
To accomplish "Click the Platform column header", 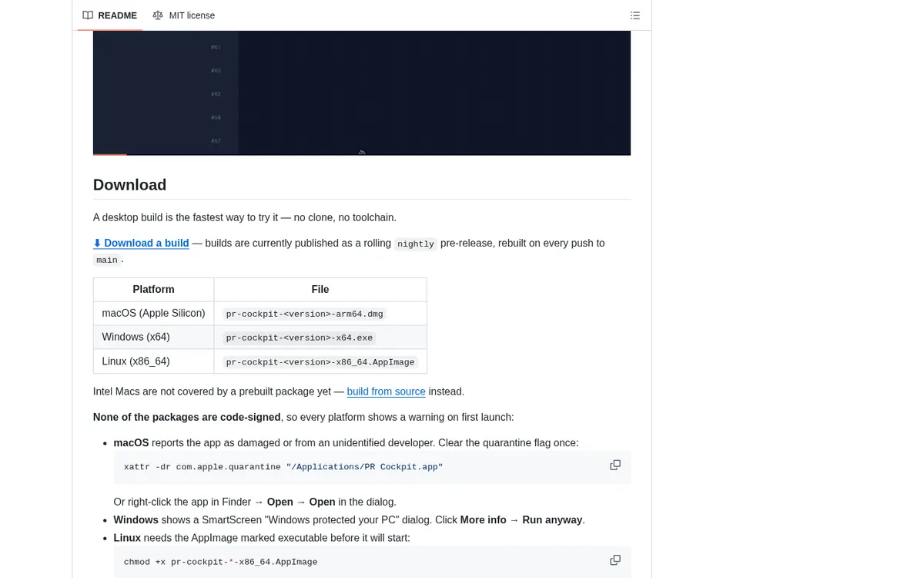I will point(153,290).
